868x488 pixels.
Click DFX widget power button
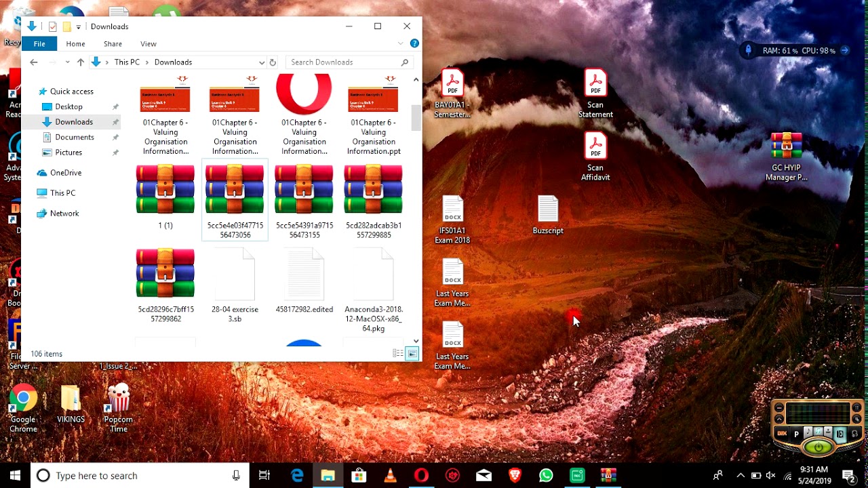pos(818,447)
